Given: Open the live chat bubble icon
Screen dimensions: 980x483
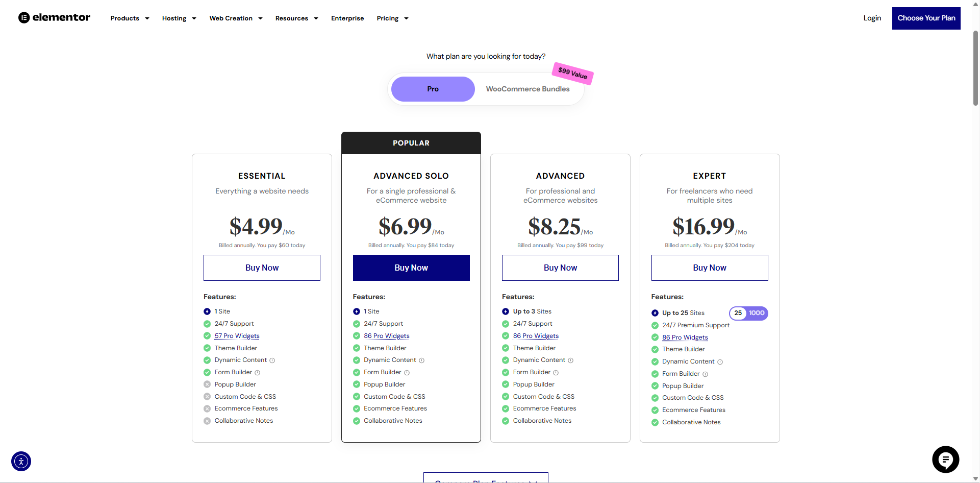Looking at the screenshot, I should pyautogui.click(x=945, y=460).
